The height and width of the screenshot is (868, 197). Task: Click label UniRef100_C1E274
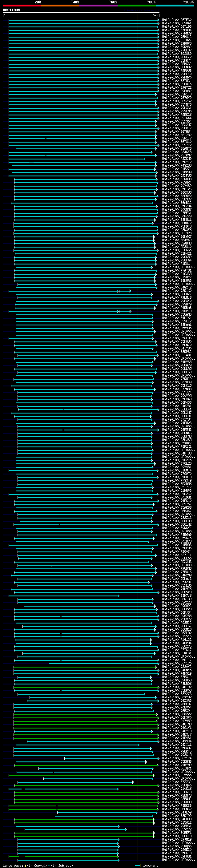click(177, 169)
